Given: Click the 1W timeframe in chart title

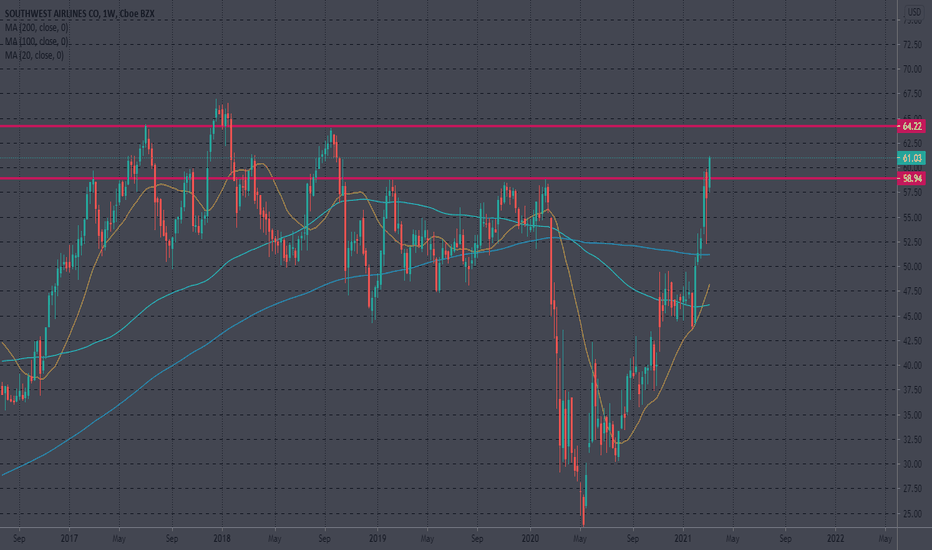Looking at the screenshot, I should 111,13.
